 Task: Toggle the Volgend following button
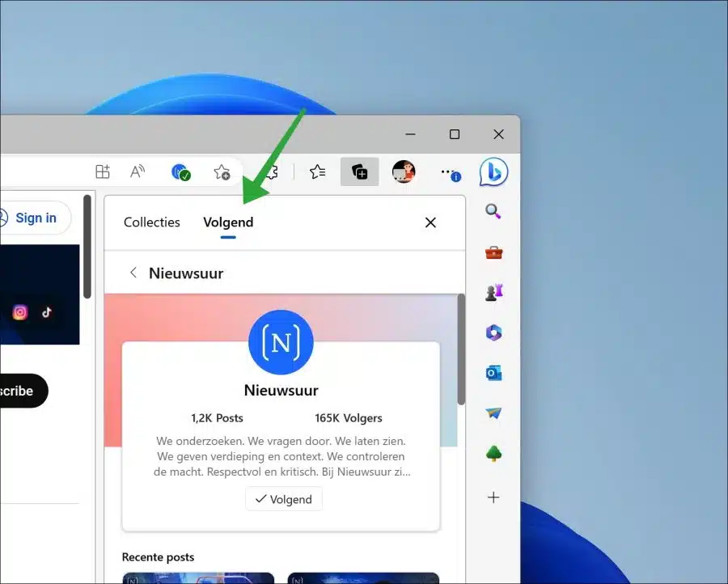pos(284,499)
